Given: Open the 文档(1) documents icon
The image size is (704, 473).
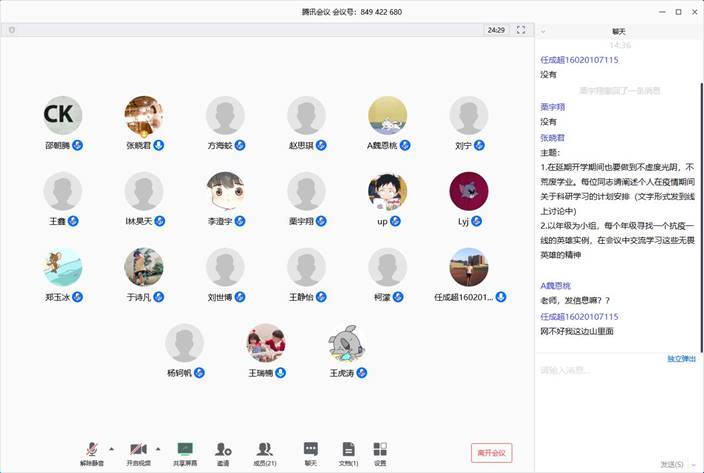Looking at the screenshot, I should tap(347, 451).
